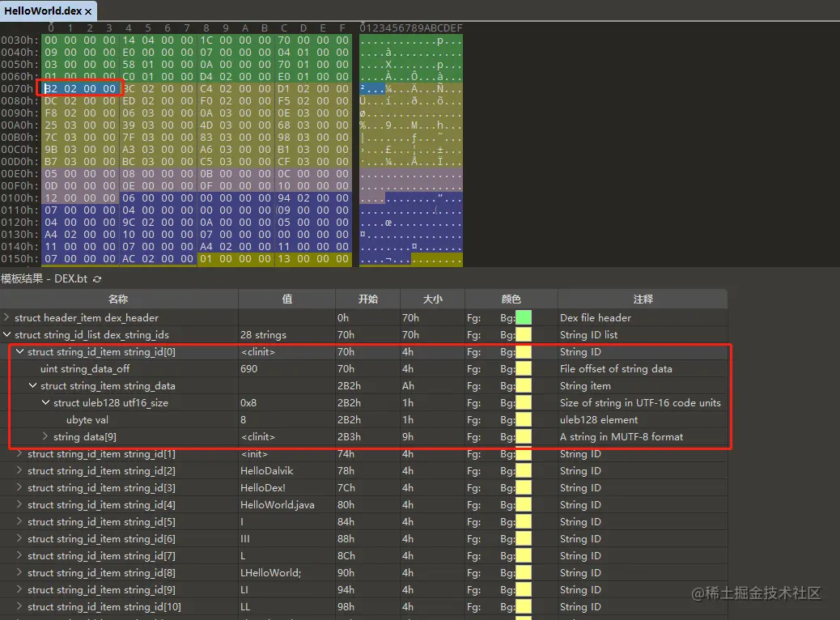840x620 pixels.
Task: Close the HelloWorld.dex tab
Action: 88,11
